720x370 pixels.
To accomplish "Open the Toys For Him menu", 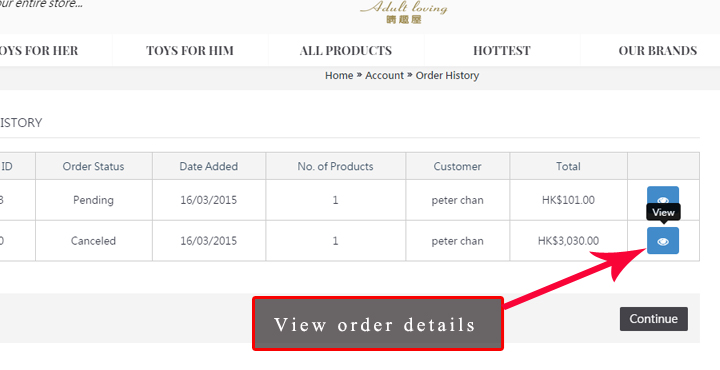I will 190,50.
